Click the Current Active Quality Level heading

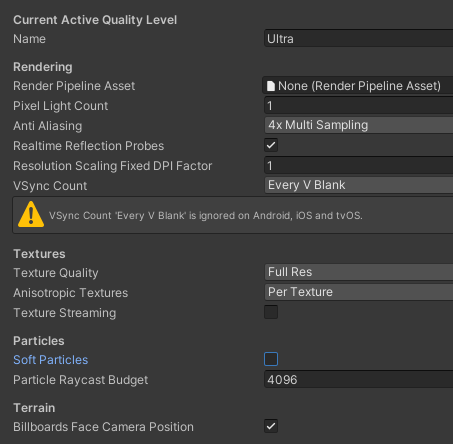click(x=95, y=20)
